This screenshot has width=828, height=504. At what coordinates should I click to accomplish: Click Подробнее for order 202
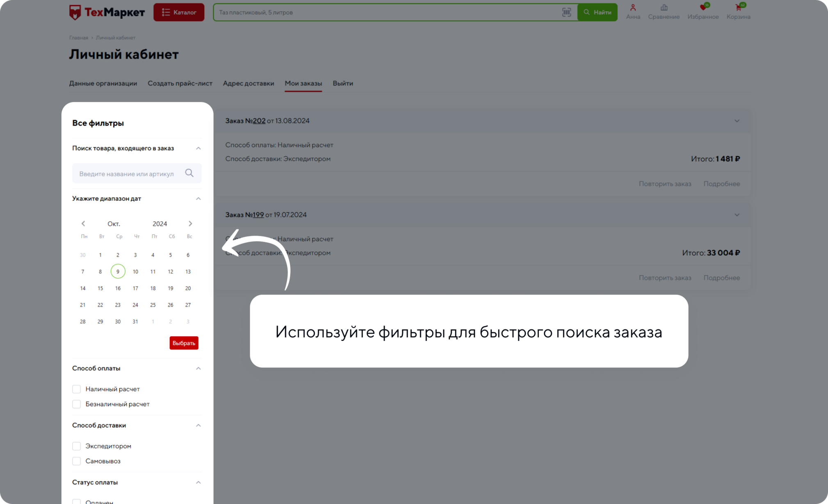click(x=721, y=184)
